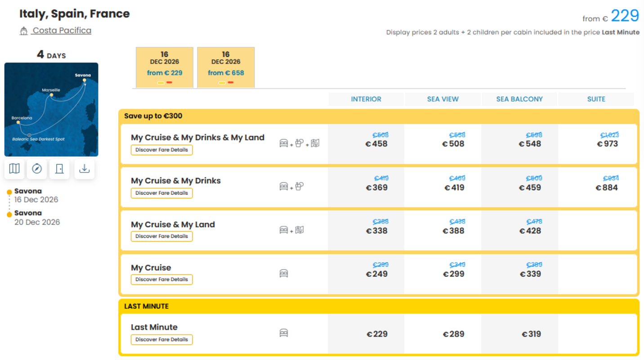Click the download itinerary icon

point(84,169)
